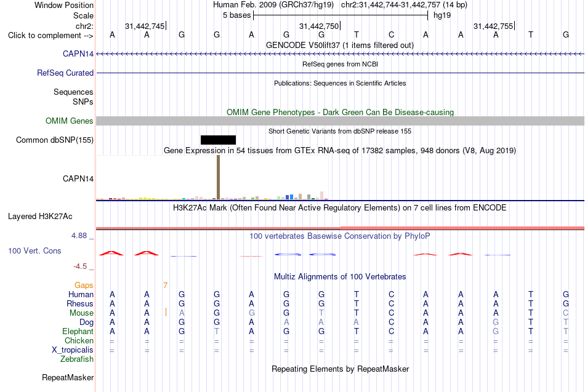This screenshot has height=392, width=585.
Task: Select the Common dbSNP(155) track label
Action: tap(54, 140)
